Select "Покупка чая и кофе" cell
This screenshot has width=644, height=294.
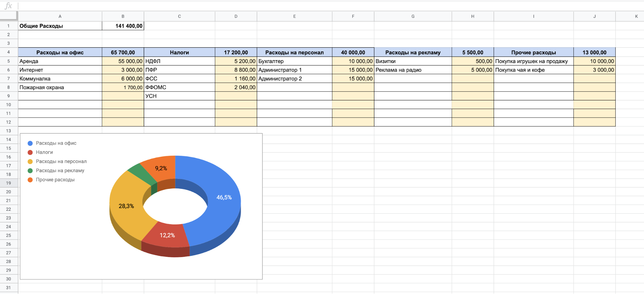(533, 70)
